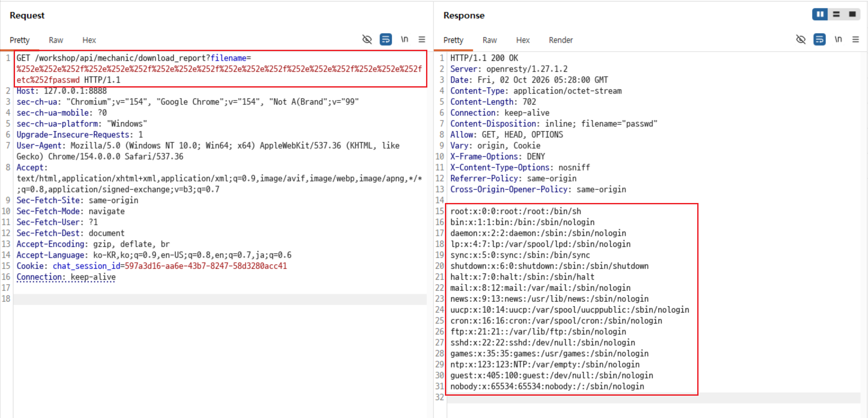Screen dimensions: 868x418
Task: Open the Response panel hamburger options menu
Action: tap(856, 39)
